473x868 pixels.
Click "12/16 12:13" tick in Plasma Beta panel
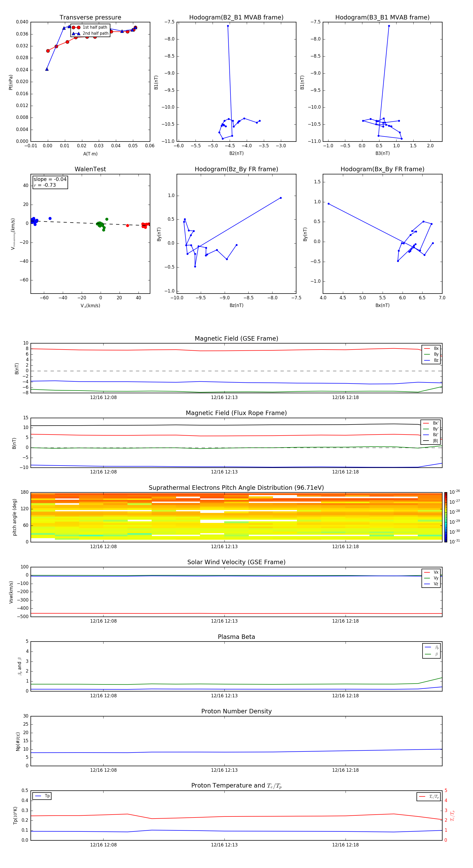tap(224, 696)
